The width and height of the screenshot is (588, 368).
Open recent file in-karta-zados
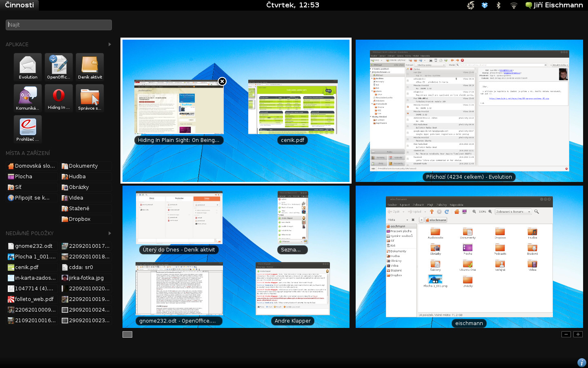pyautogui.click(x=32, y=278)
